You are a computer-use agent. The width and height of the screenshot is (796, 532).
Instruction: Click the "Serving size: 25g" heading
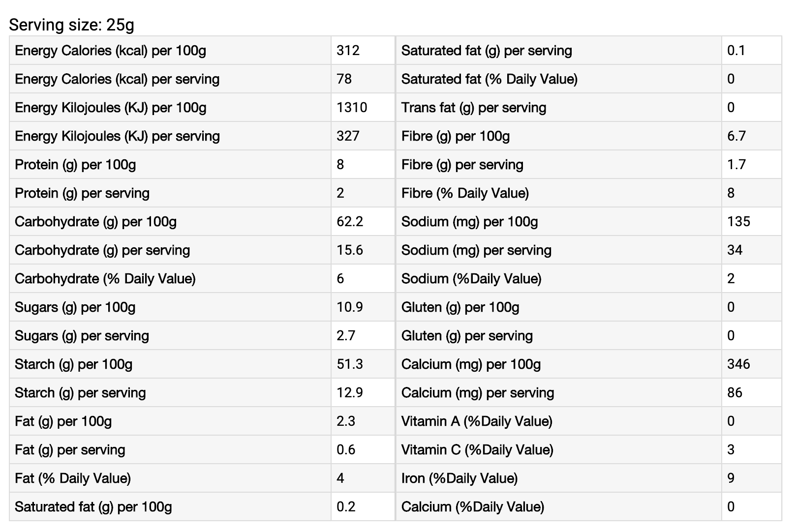[71, 25]
